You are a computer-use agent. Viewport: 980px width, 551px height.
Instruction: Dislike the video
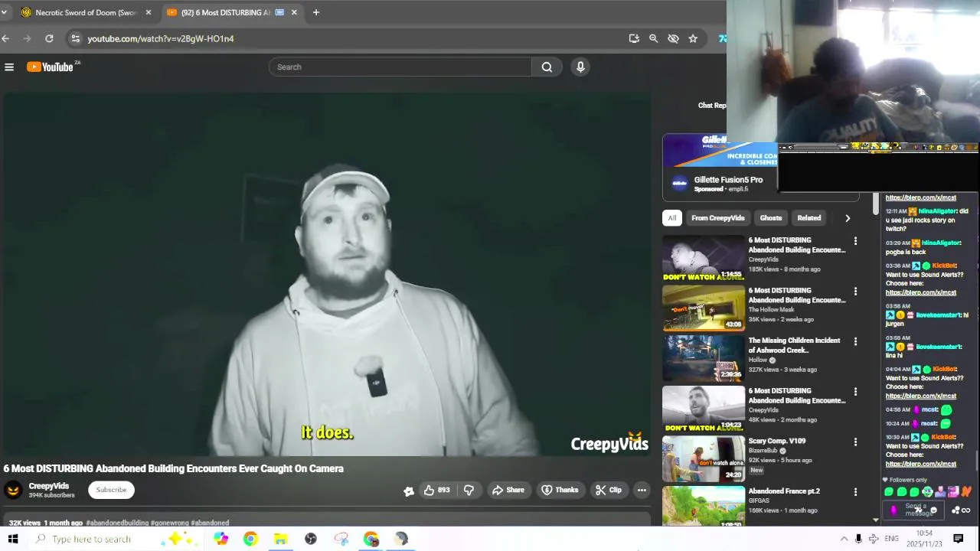point(469,490)
